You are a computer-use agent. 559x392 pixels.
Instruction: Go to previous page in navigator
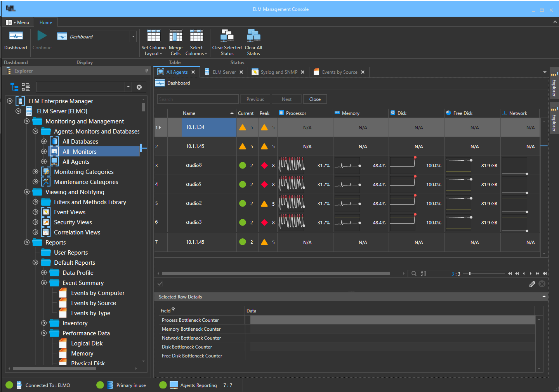(517, 274)
